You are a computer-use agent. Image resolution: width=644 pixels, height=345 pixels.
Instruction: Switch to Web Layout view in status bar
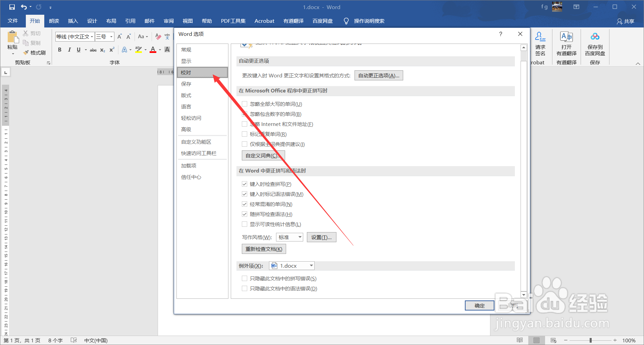coord(553,340)
